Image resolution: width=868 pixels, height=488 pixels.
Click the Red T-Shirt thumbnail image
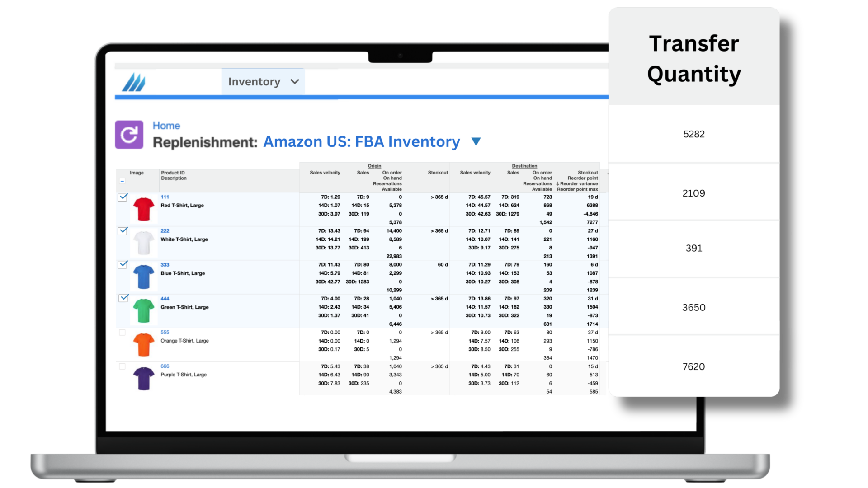pos(142,208)
